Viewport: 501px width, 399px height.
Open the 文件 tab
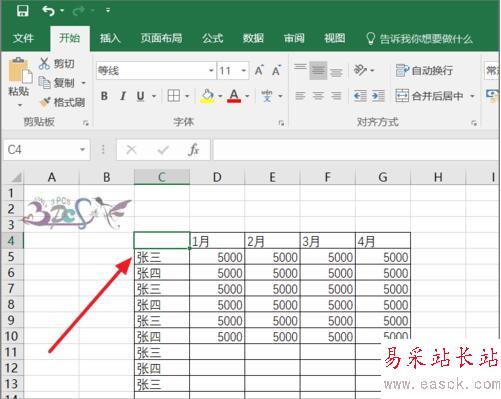click(23, 38)
